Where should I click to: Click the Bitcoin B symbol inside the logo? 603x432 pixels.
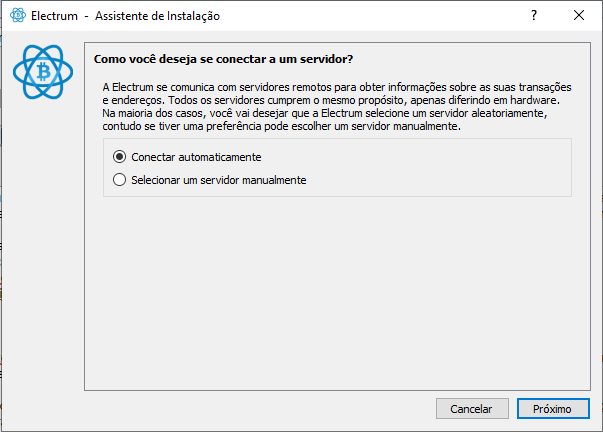point(43,72)
